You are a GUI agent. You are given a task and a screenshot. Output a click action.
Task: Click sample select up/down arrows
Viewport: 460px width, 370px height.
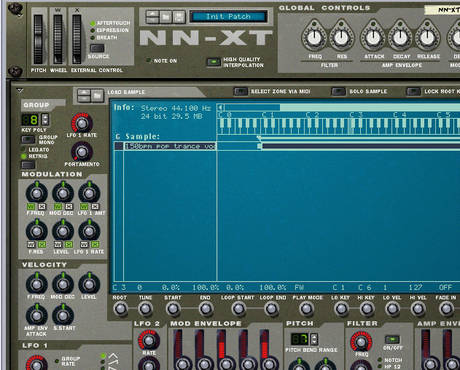(84, 96)
